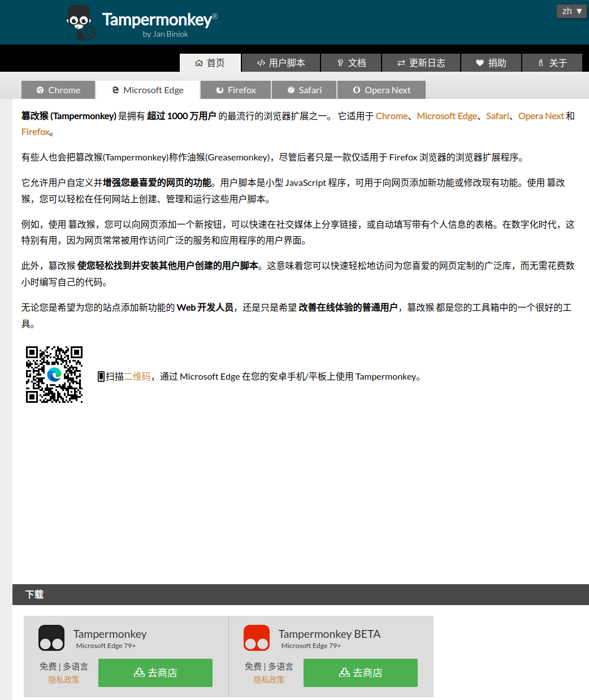Viewport: 589px width, 700px height.
Task: Select the Microsoft Edge browser tab
Action: point(148,90)
